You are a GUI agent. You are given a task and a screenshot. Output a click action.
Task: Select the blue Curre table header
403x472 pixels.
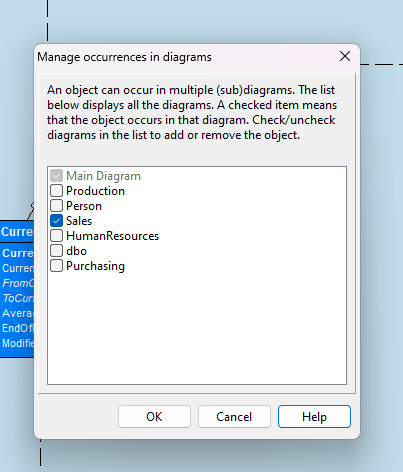point(17,231)
